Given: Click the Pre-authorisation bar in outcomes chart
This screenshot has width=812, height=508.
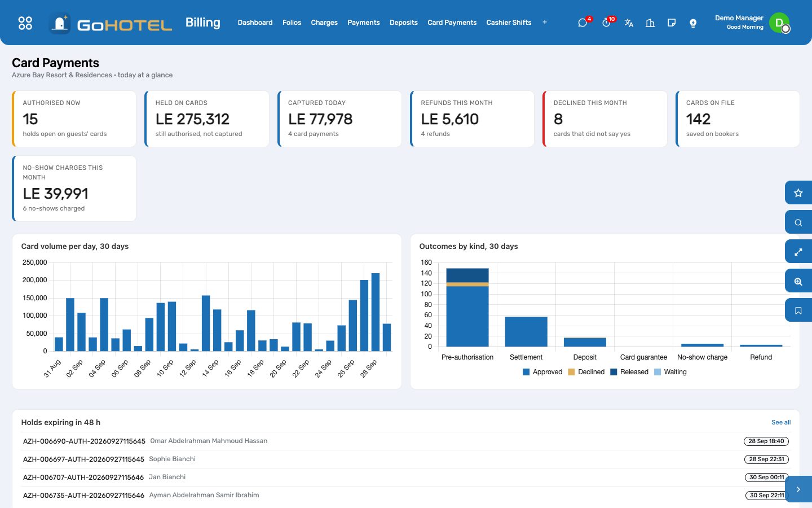Looking at the screenshot, I should point(467,307).
